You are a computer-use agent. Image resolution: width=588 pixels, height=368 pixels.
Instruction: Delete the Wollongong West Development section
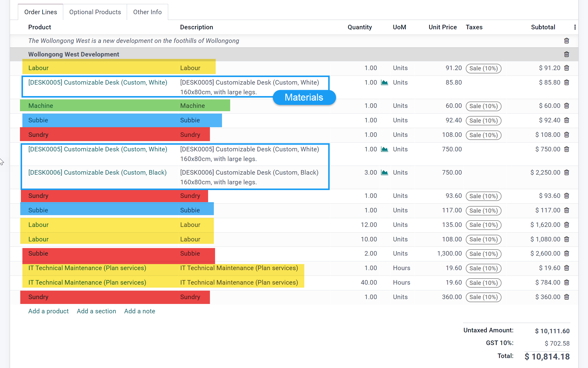tap(567, 54)
